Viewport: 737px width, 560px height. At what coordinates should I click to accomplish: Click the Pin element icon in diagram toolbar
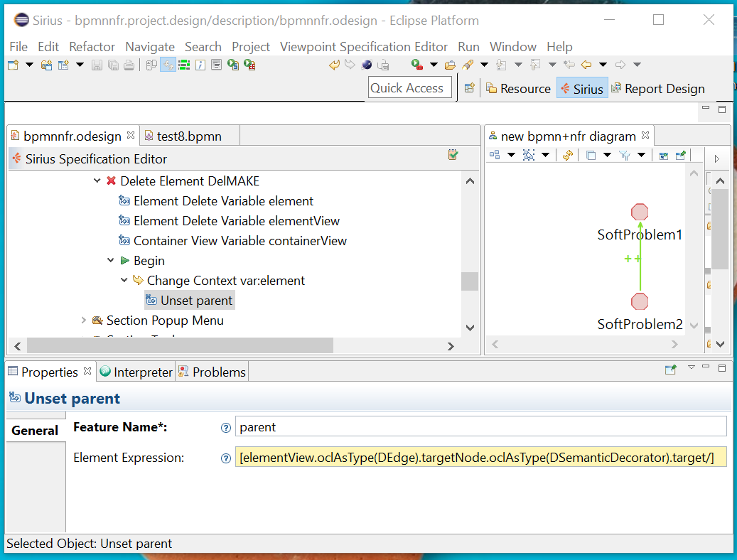(x=681, y=155)
